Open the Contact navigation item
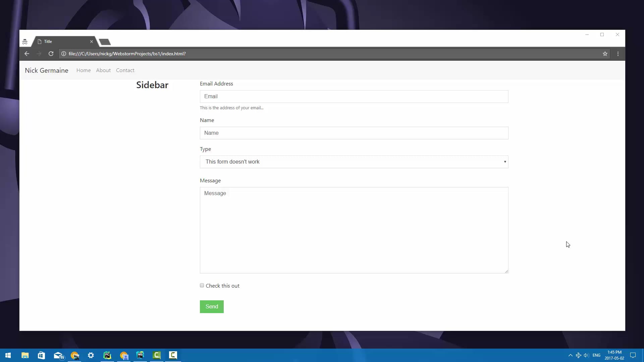The width and height of the screenshot is (644, 362). point(125,70)
